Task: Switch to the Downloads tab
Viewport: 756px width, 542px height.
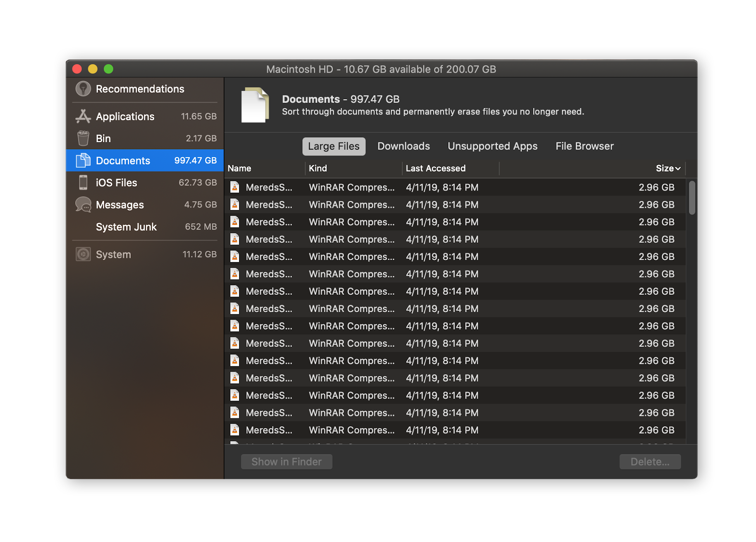Action: click(403, 146)
